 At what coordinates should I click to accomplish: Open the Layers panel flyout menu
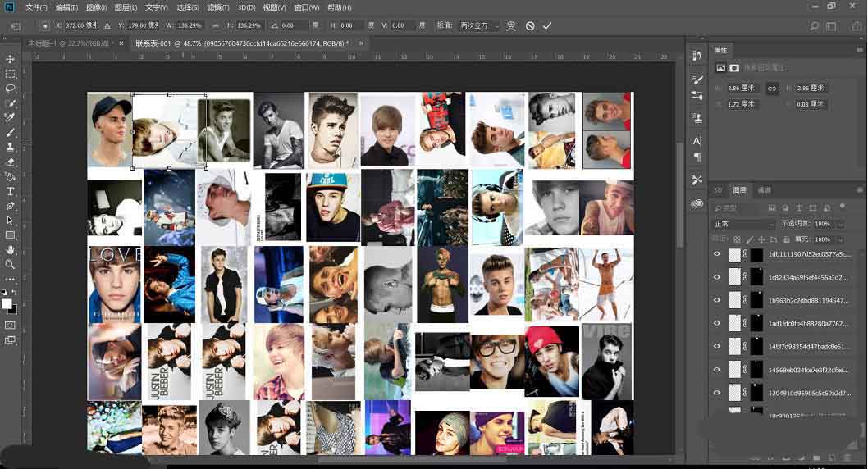pos(860,189)
